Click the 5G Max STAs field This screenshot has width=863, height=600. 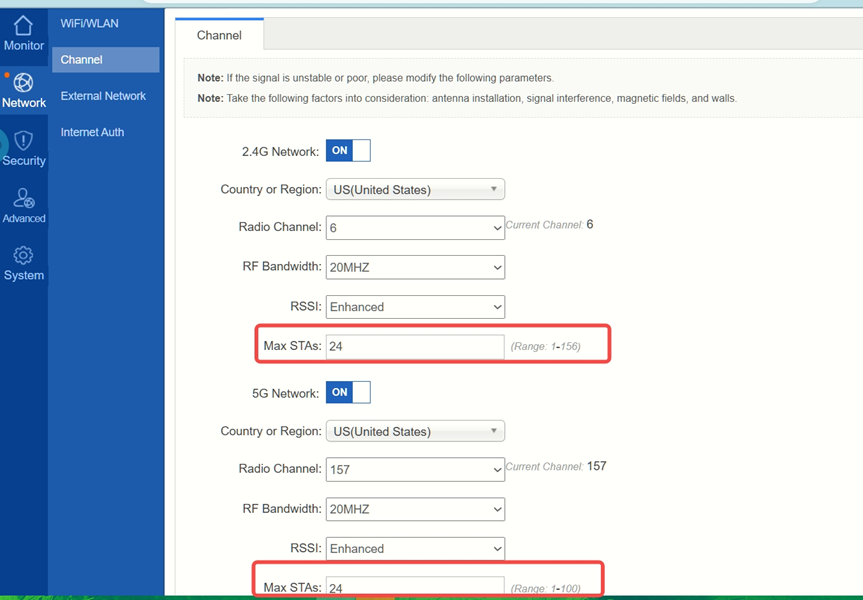pyautogui.click(x=415, y=587)
